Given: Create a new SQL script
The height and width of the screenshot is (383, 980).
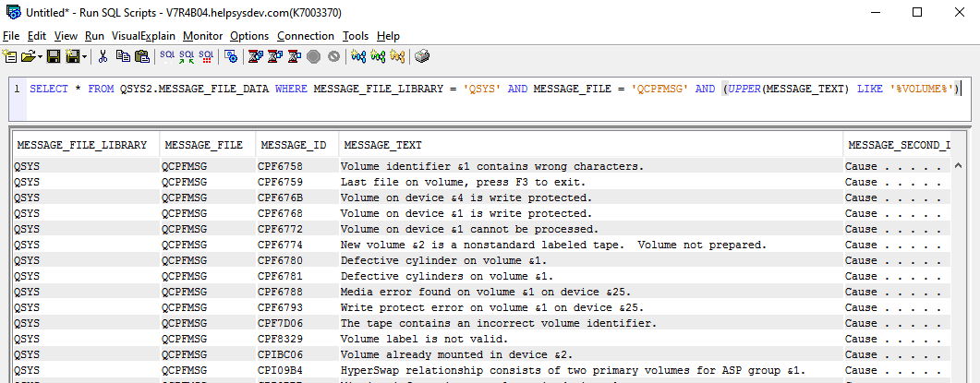Looking at the screenshot, I should tap(8, 56).
